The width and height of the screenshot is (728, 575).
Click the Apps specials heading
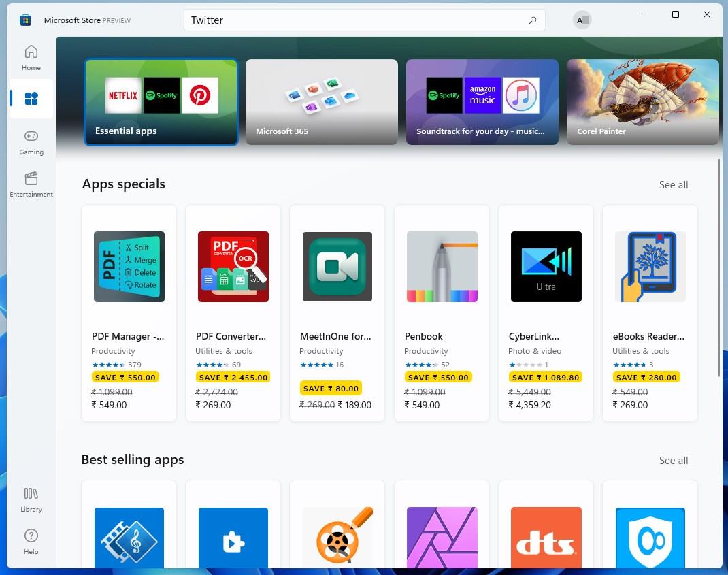point(124,184)
